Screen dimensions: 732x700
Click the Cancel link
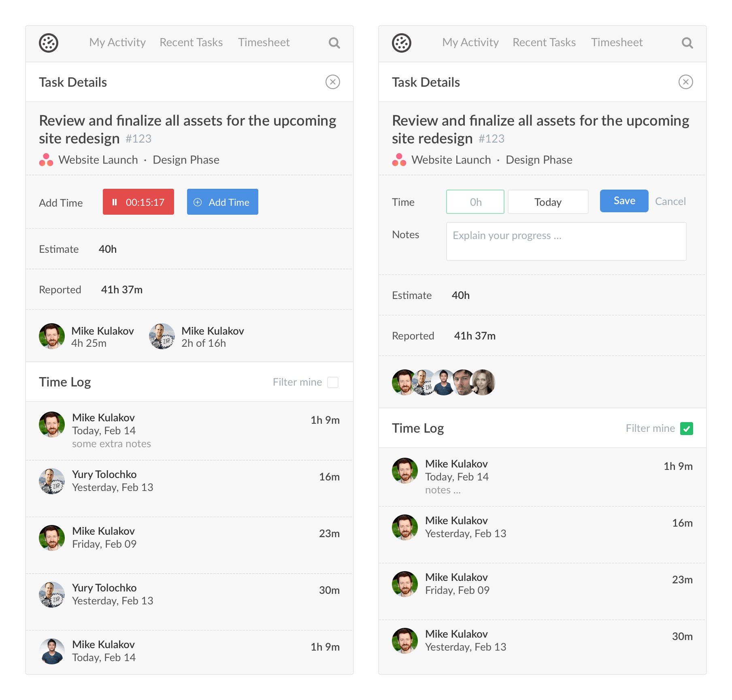670,201
